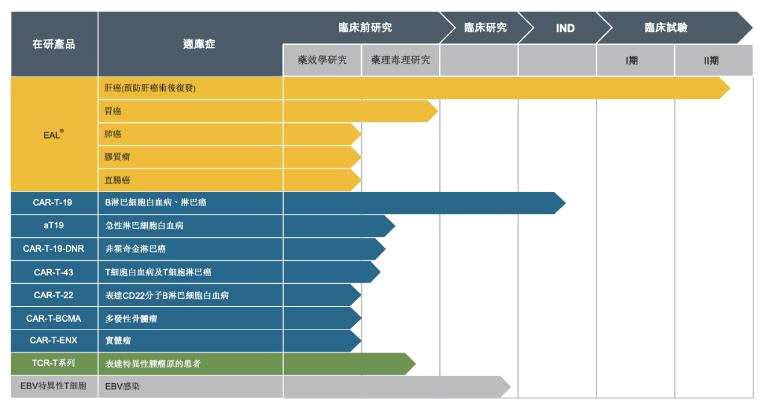
Task: Select the 臨床試驗 stage header
Action: 666,27
